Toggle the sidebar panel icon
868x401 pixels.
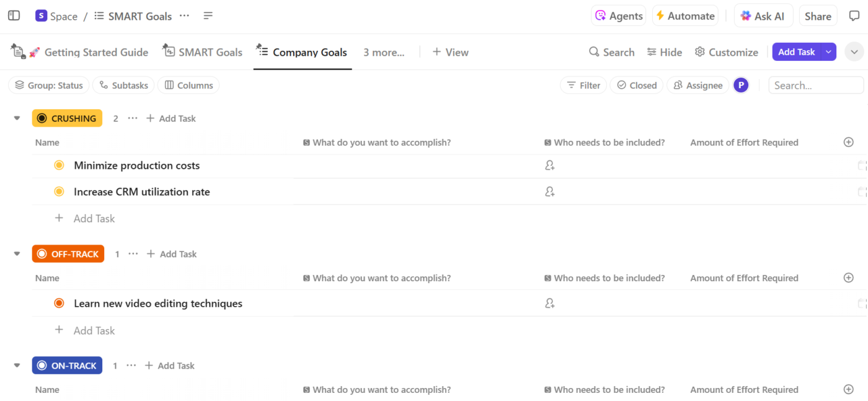(x=14, y=16)
